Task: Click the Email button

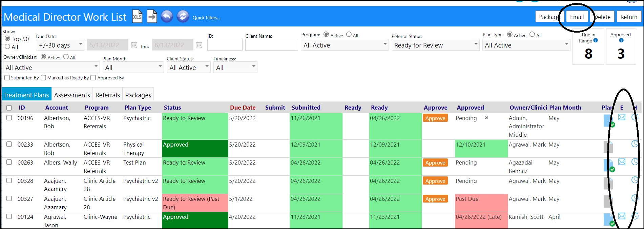Action: 577,17
